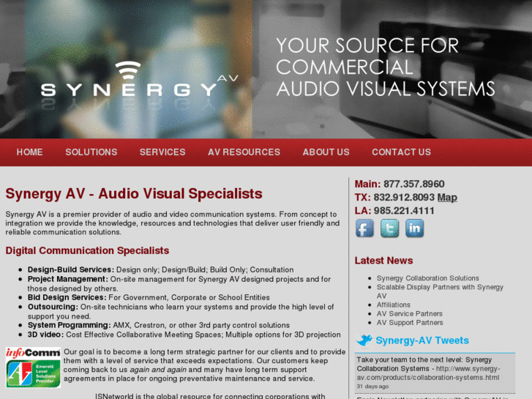Open the Facebook social icon

pyautogui.click(x=364, y=228)
